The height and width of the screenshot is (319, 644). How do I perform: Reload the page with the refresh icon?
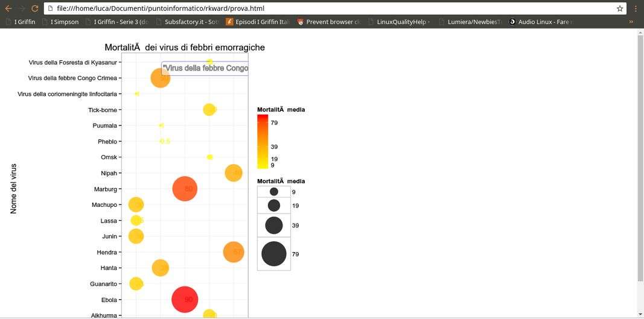[35, 8]
